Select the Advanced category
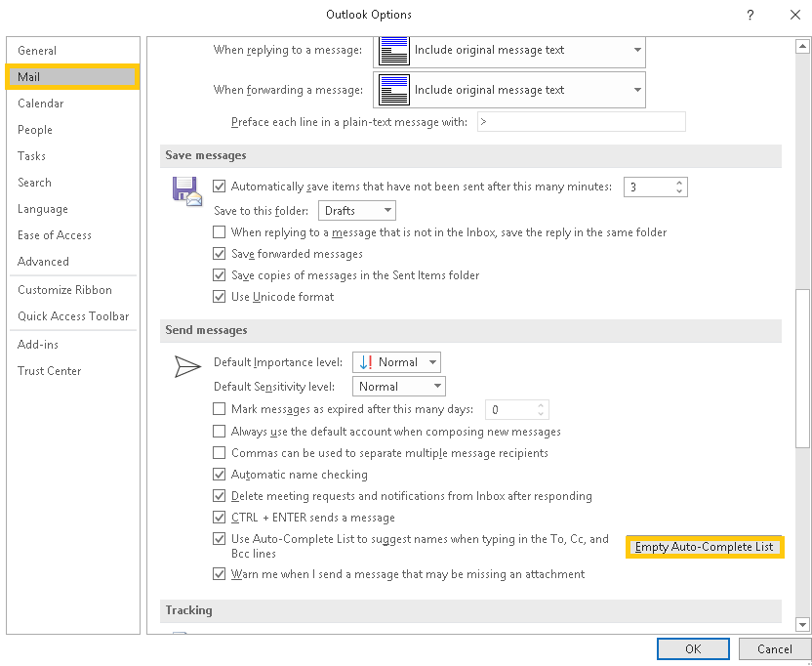This screenshot has width=812, height=666. [73, 262]
